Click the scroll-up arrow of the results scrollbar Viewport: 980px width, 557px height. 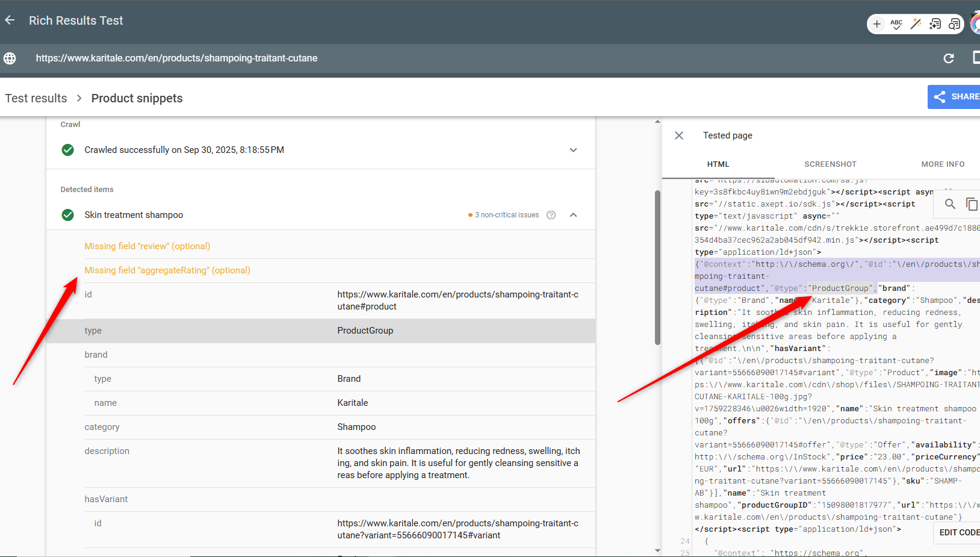[657, 122]
